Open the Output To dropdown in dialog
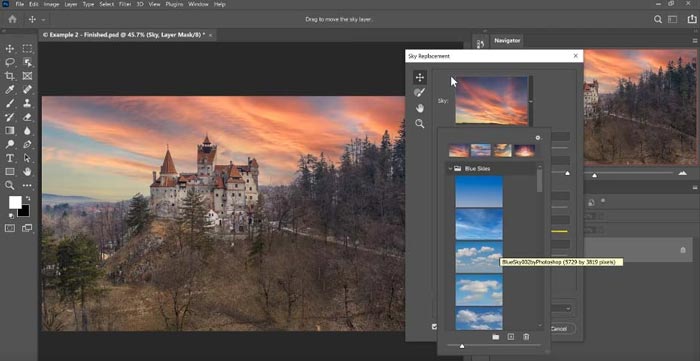 (562, 308)
